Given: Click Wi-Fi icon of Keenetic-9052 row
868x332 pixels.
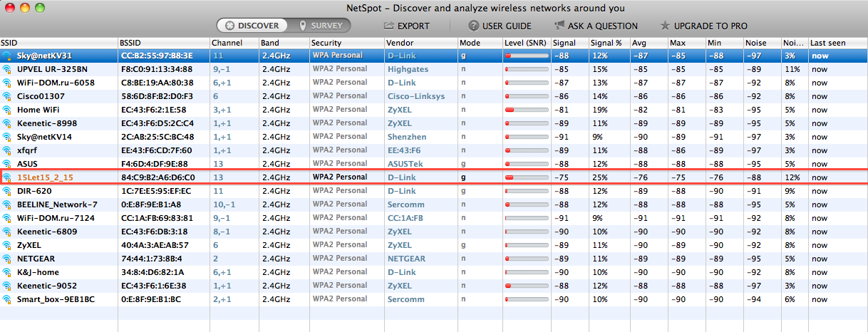Looking at the screenshot, I should [7, 286].
